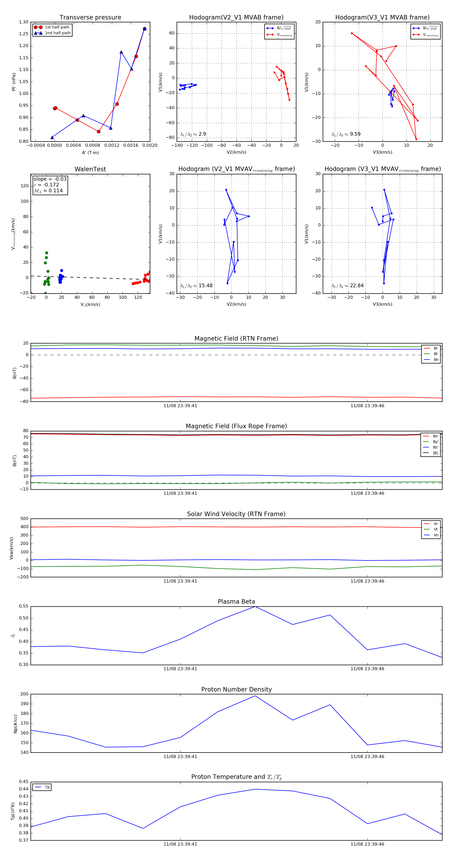Select the 'Bn' legend entry

coord(431,360)
